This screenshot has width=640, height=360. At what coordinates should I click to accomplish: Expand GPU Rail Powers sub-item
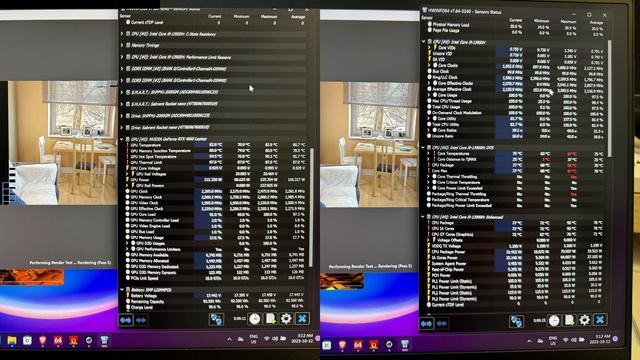127,185
